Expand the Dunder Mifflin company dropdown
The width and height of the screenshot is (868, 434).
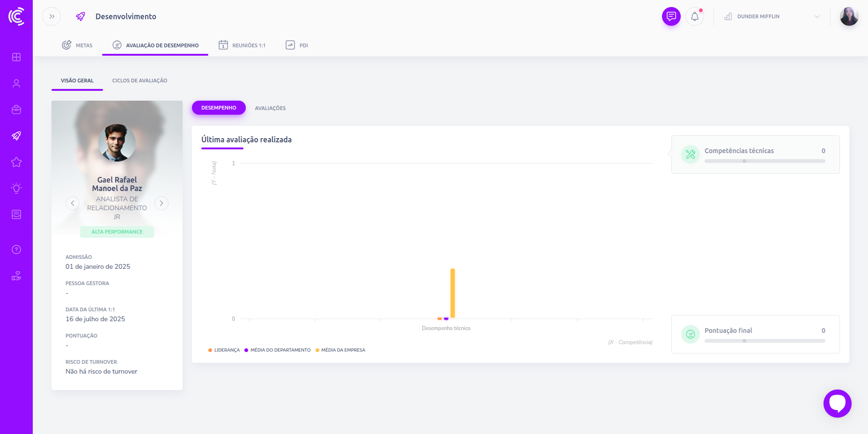(x=772, y=16)
